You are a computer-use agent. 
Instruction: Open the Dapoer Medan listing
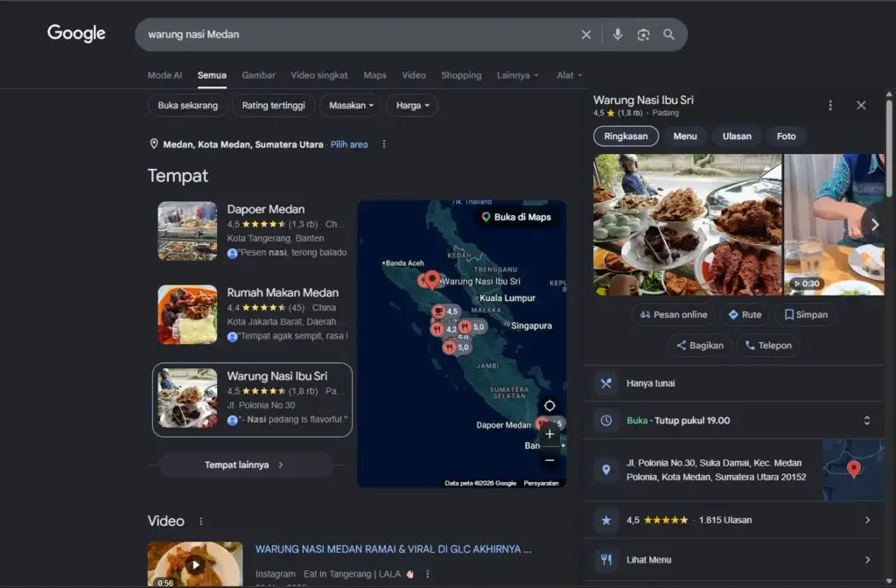[252, 231]
